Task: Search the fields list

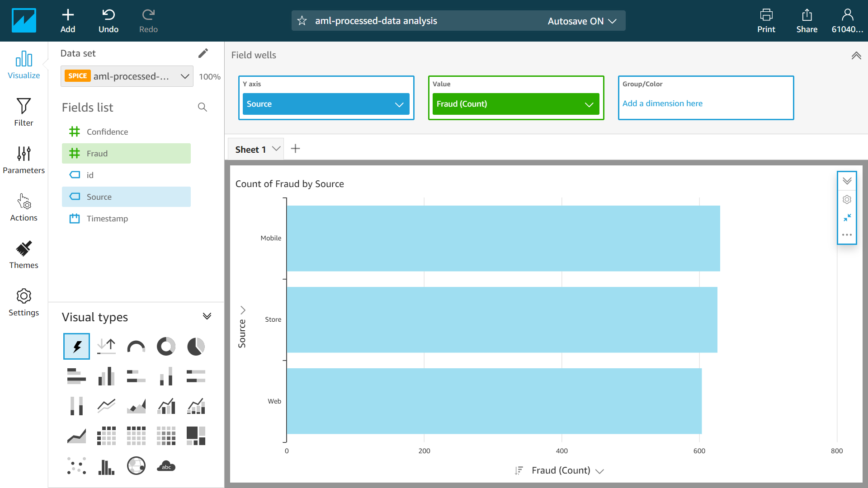Action: click(x=202, y=107)
